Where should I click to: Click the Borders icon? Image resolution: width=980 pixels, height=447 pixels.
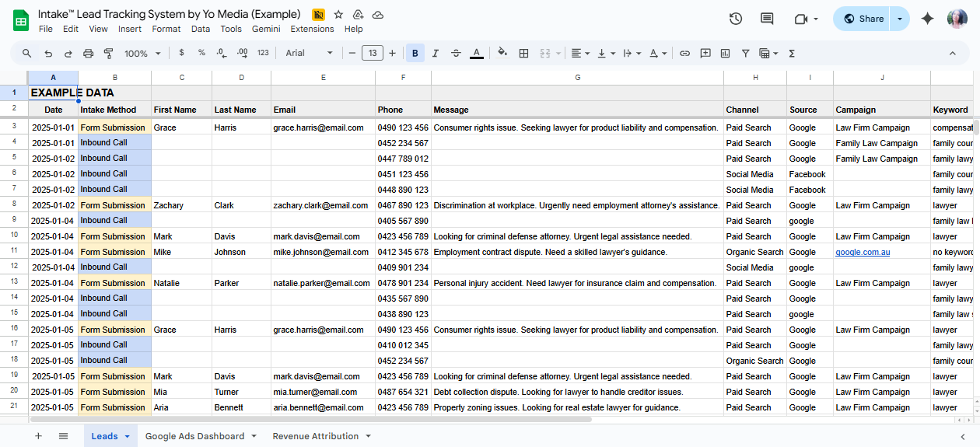[x=523, y=54]
